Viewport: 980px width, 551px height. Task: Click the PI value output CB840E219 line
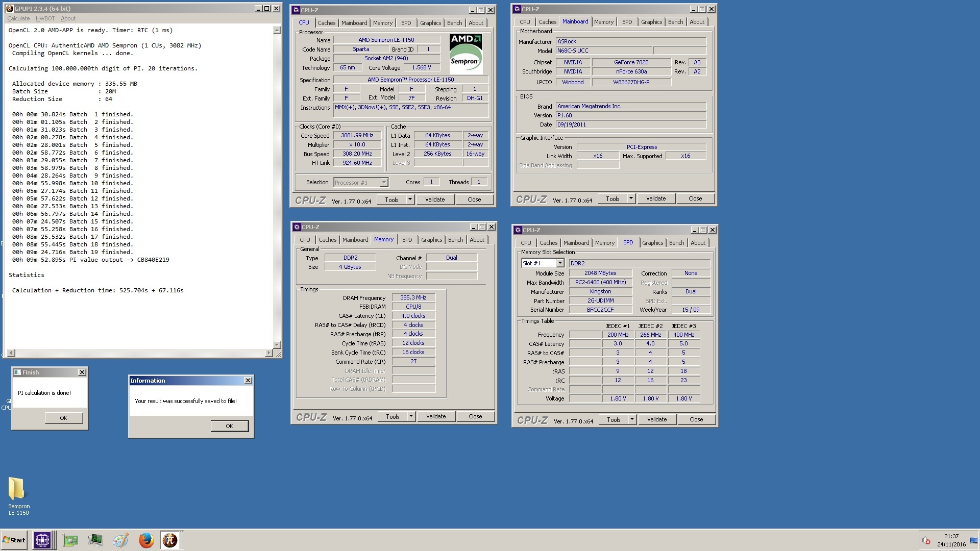[91, 260]
